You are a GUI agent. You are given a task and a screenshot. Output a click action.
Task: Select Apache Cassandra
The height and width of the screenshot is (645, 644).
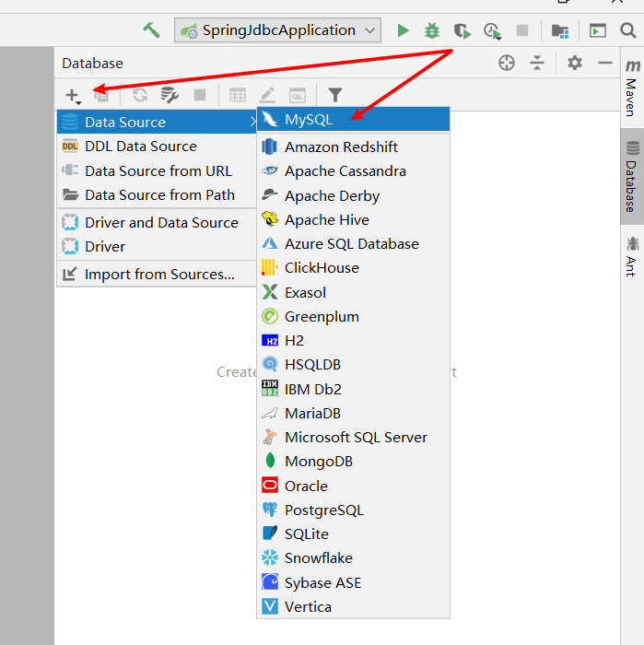pyautogui.click(x=353, y=171)
